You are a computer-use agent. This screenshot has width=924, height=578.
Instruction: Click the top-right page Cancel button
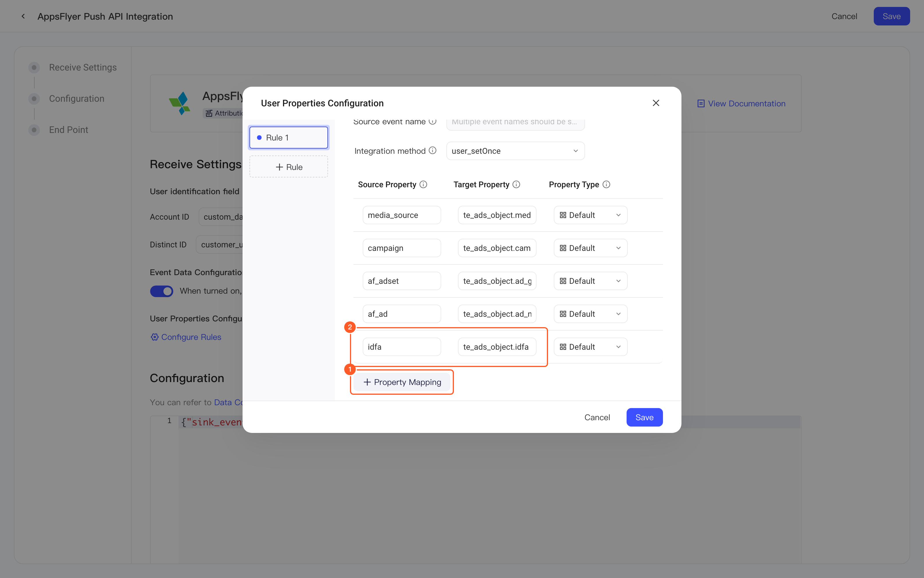click(844, 16)
